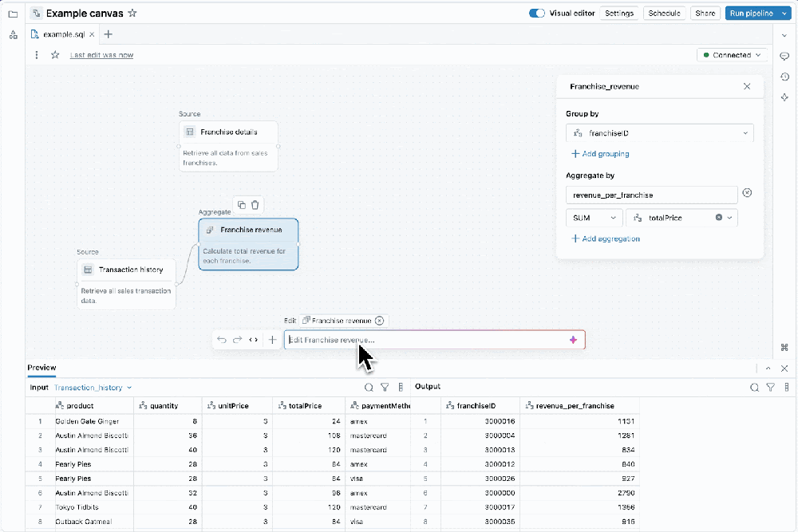The image size is (798, 532).
Task: Duplicate the Franchise revenue node
Action: click(x=242, y=205)
